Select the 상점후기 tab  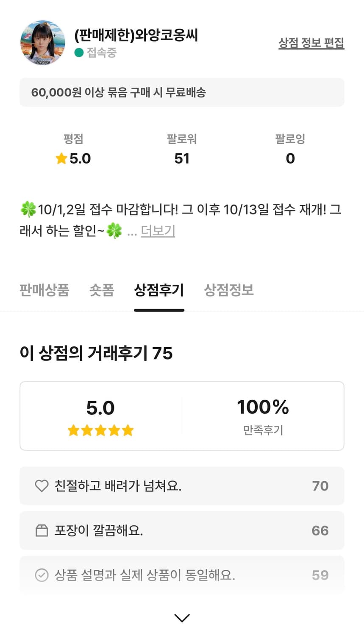point(159,290)
